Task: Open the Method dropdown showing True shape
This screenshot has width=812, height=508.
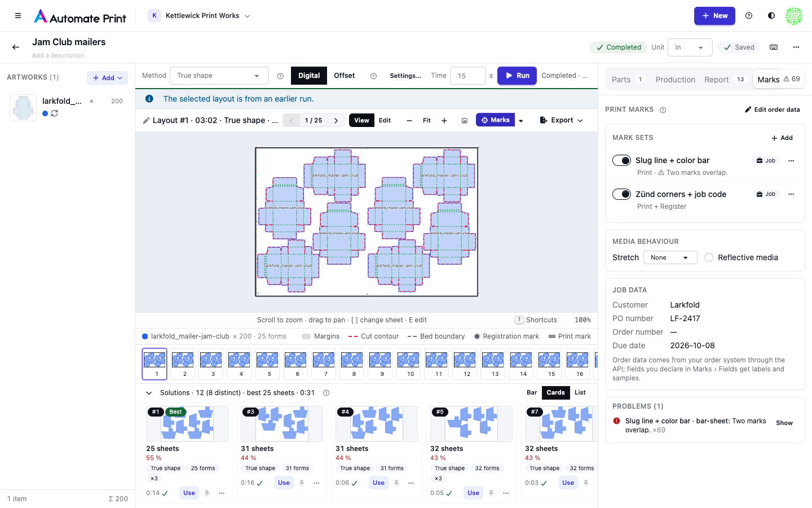Action: click(219, 76)
